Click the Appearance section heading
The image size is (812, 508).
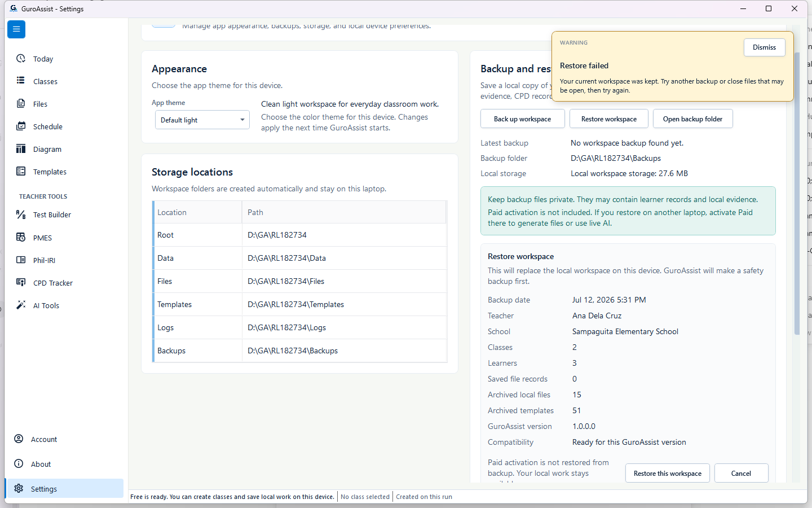(x=179, y=69)
